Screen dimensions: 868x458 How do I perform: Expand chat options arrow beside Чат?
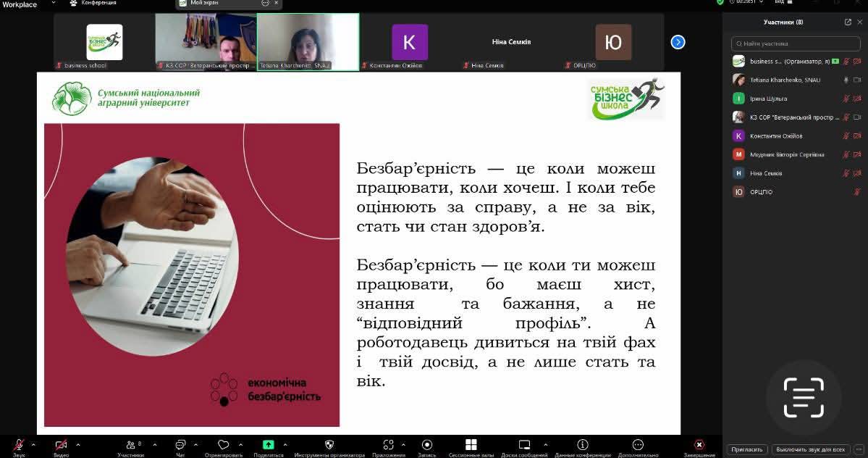[x=195, y=444]
